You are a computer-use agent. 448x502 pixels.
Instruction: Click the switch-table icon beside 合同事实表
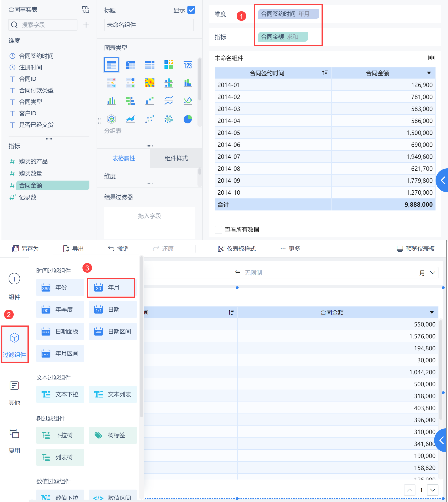pos(85,10)
